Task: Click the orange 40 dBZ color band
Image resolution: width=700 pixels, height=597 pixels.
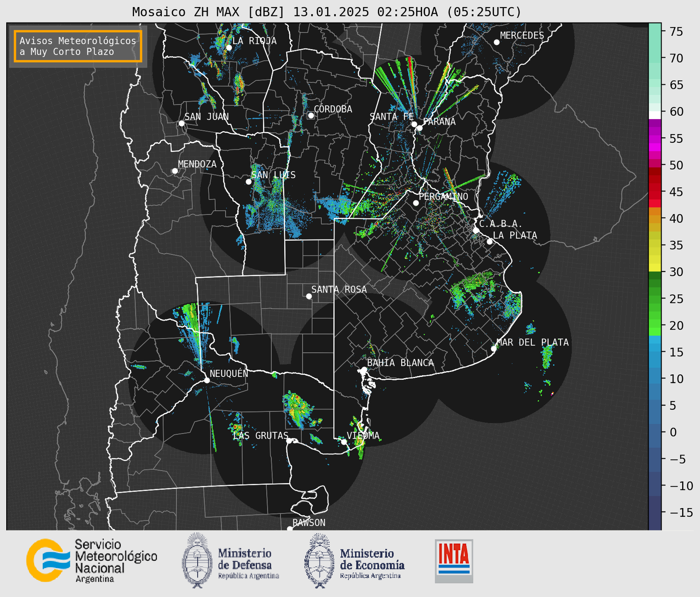Action: [x=655, y=219]
